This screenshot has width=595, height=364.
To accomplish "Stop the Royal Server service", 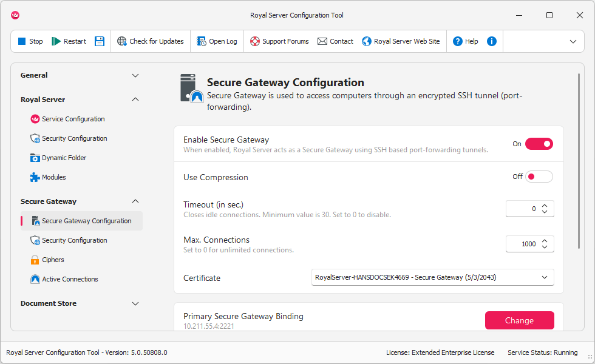I will pyautogui.click(x=30, y=41).
